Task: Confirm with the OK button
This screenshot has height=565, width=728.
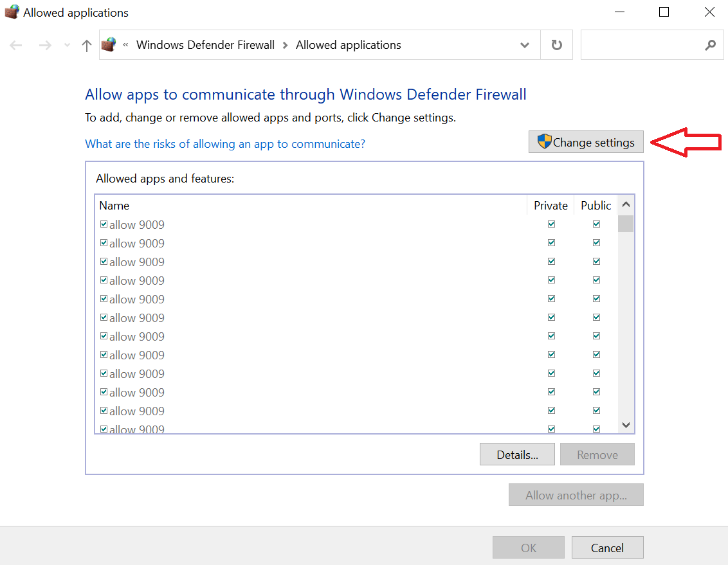Action: (x=529, y=548)
